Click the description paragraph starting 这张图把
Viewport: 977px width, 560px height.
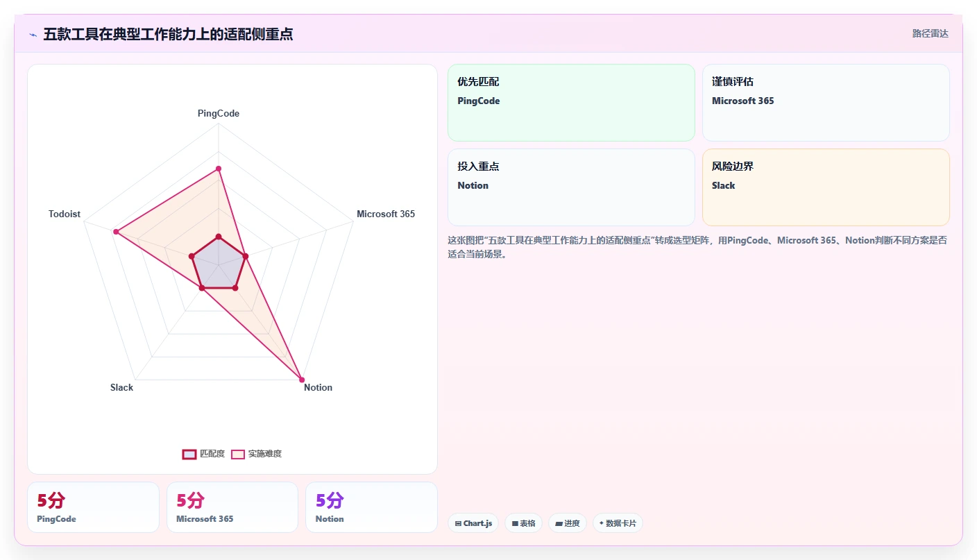(x=697, y=247)
